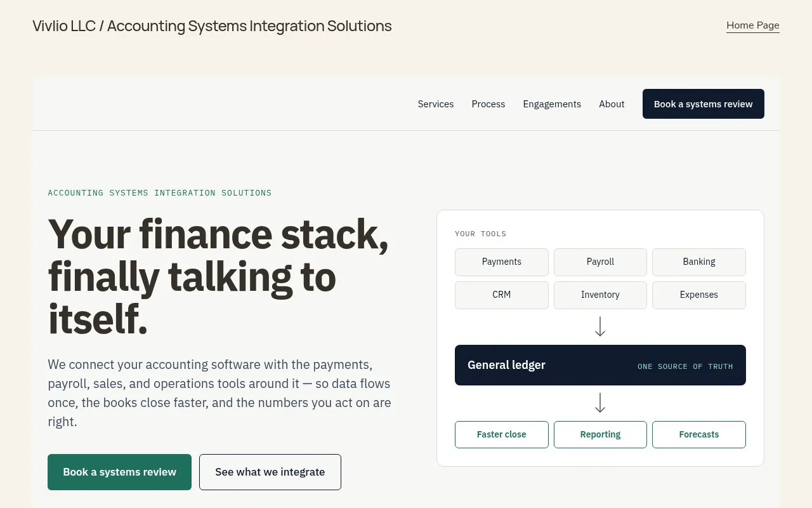Click the 'We connect your accounting software' paragraph
The height and width of the screenshot is (508, 812).
[x=219, y=393]
